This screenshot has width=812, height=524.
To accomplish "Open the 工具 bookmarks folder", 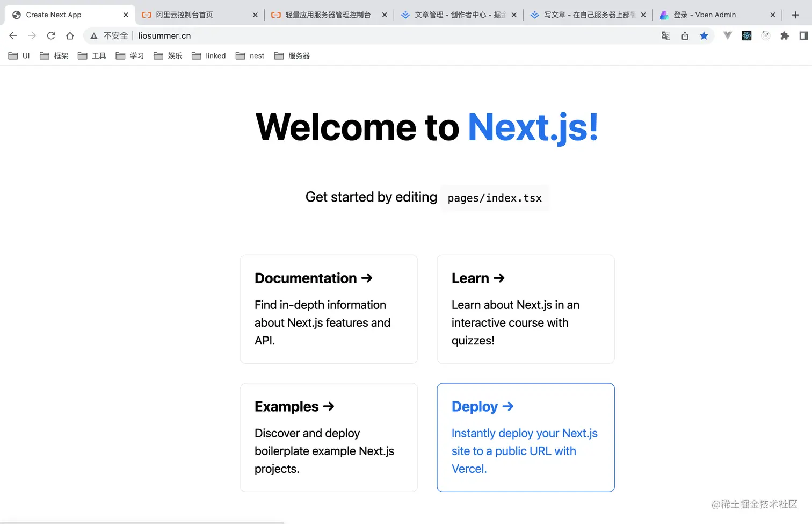I will coord(92,55).
